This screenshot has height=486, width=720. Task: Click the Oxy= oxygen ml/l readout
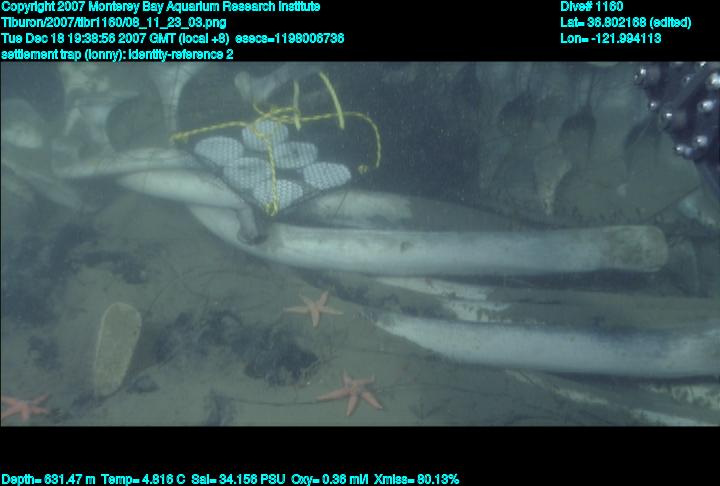coord(329,479)
